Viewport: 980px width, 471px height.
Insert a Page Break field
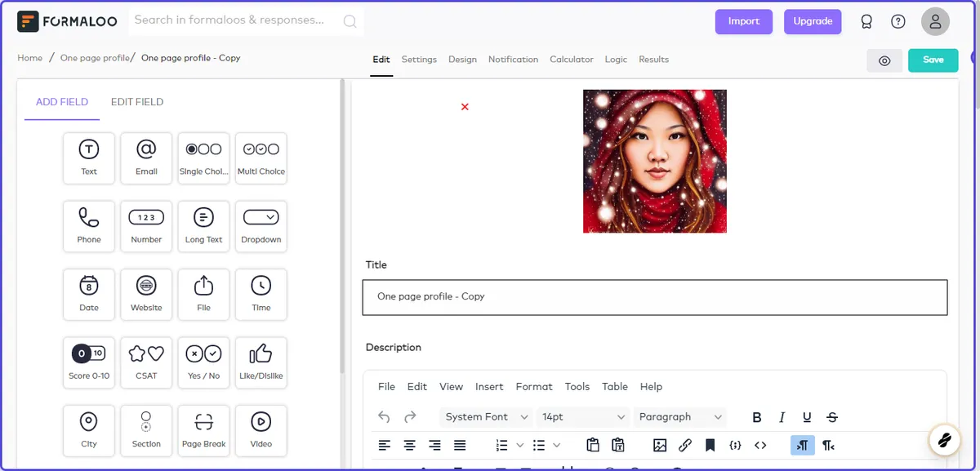pyautogui.click(x=203, y=431)
